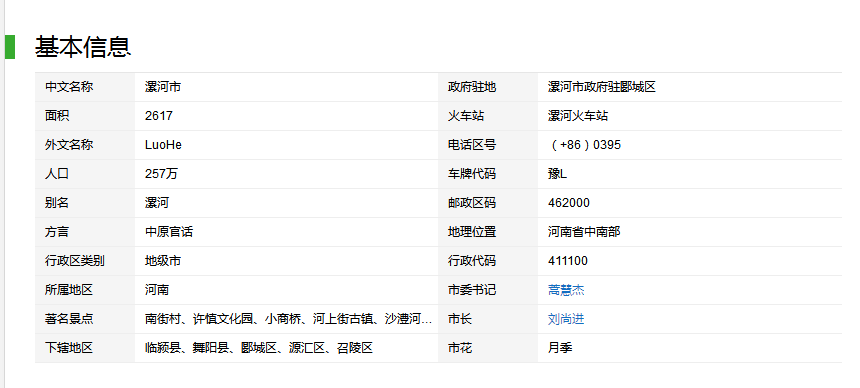Select the value 河南省中南部
The image size is (860, 388).
coord(584,232)
